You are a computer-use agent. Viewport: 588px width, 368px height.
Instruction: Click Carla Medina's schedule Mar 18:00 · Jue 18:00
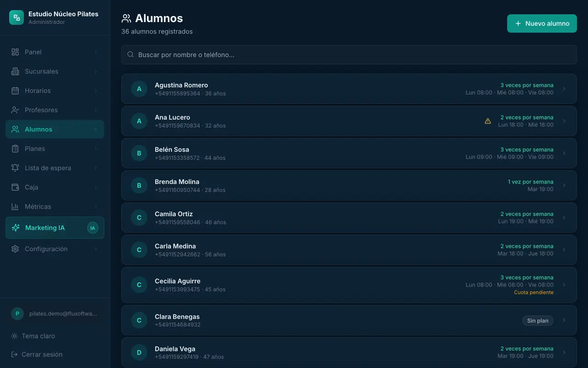point(526,253)
